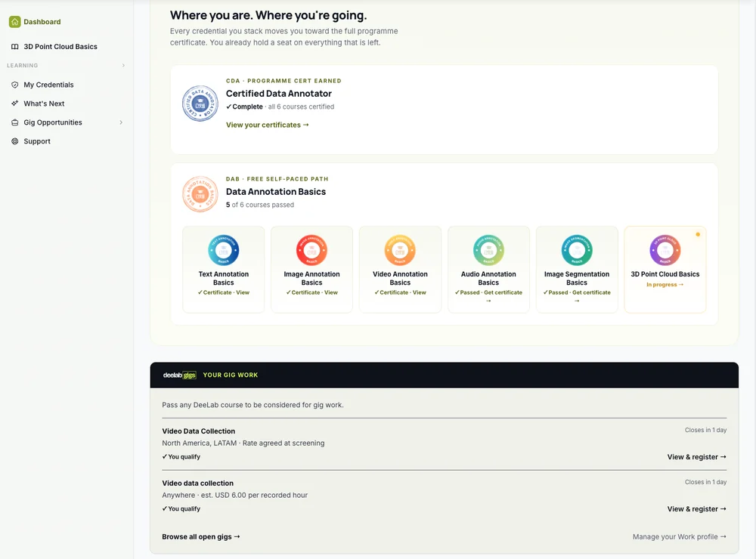756x559 pixels.
Task: Click the deelab gigs logo
Action: pyautogui.click(x=179, y=375)
